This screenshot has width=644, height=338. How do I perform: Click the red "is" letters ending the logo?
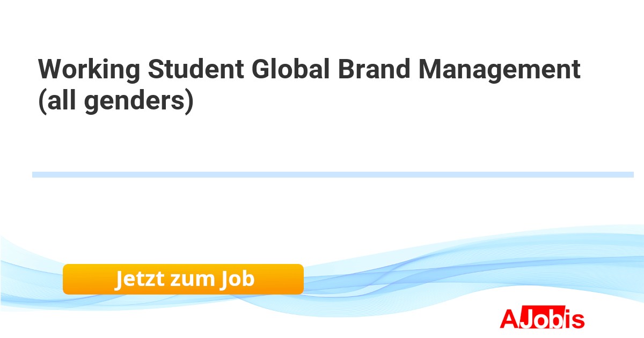tap(575, 319)
